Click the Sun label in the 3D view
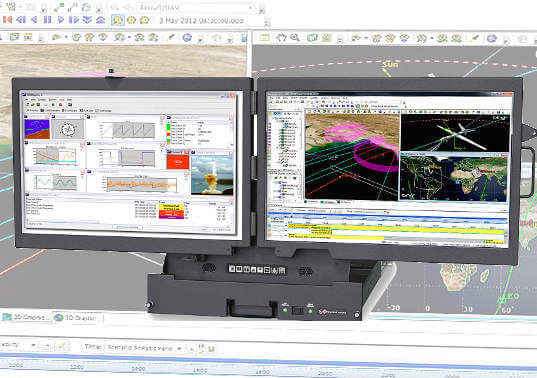 [390, 64]
